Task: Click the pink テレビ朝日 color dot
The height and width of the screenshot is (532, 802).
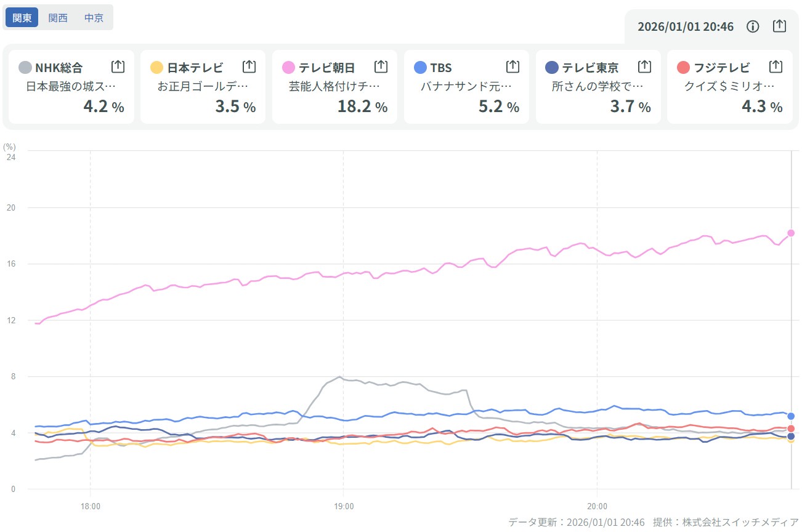Action: pyautogui.click(x=288, y=68)
